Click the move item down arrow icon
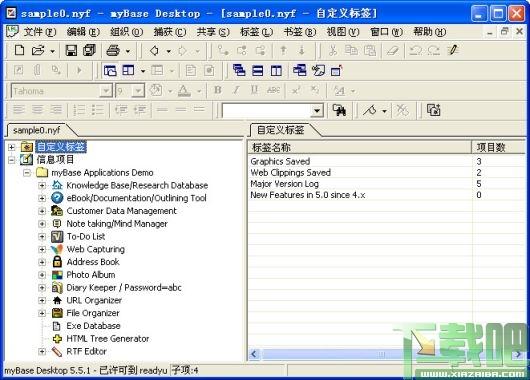530x380 pixels. tap(302, 50)
